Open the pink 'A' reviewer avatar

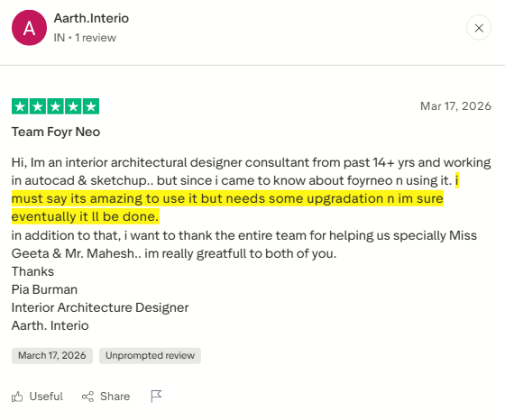pos(29,28)
